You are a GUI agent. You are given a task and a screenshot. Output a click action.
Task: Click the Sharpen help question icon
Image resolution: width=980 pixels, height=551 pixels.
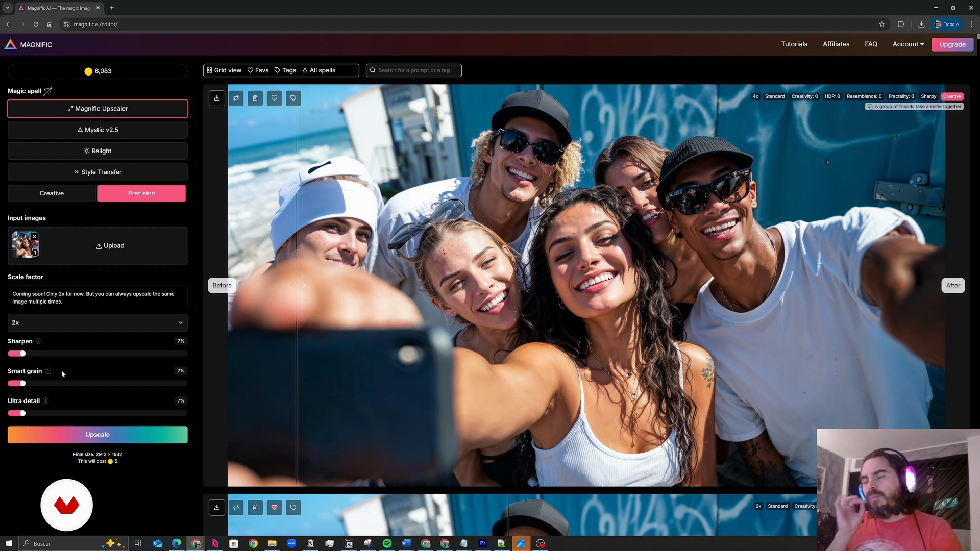coord(39,341)
